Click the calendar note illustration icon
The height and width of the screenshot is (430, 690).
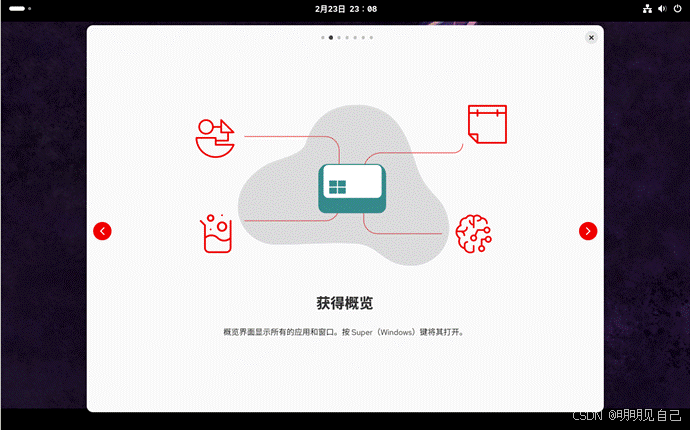pyautogui.click(x=488, y=124)
